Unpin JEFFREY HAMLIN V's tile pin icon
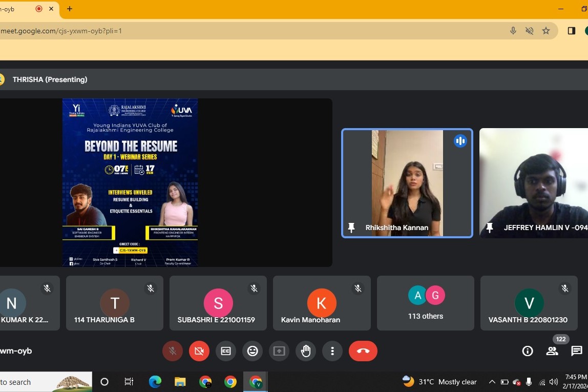The image size is (588, 392). tap(489, 228)
